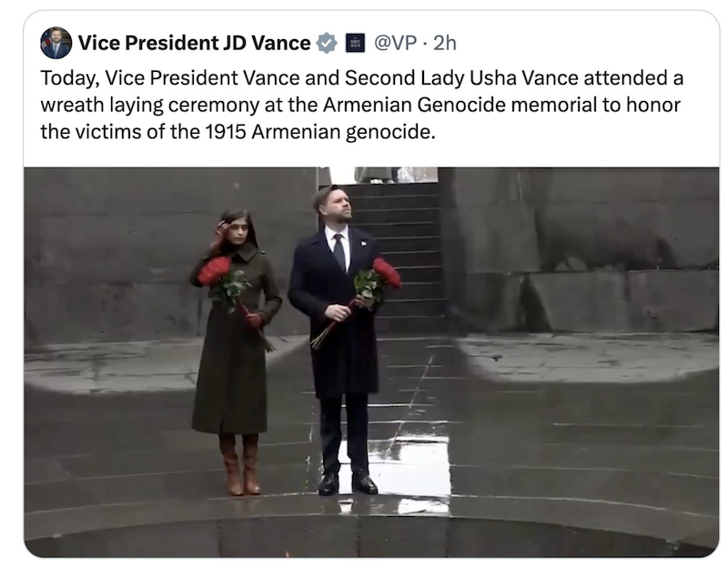
Task: Click the gray verified checkmark badge
Action: (x=325, y=43)
